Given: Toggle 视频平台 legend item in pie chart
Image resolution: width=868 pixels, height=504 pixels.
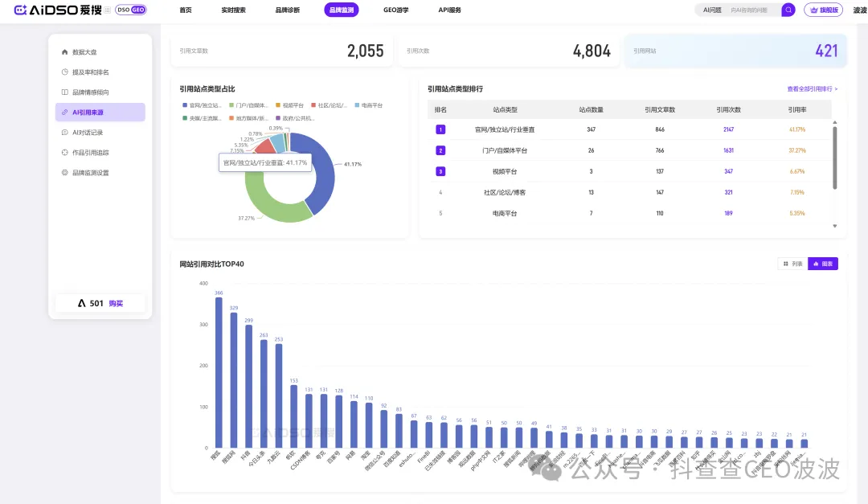Looking at the screenshot, I should click(289, 105).
